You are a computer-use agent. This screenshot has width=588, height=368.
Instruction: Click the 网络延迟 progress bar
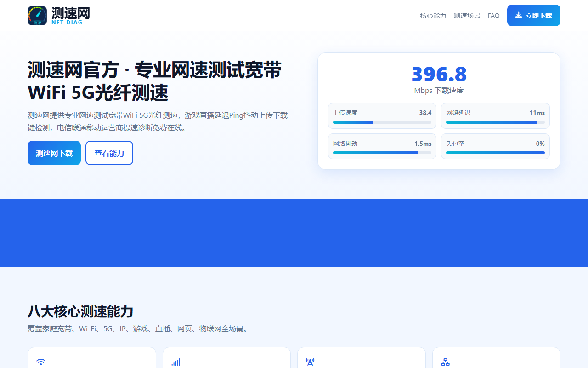[x=495, y=122]
